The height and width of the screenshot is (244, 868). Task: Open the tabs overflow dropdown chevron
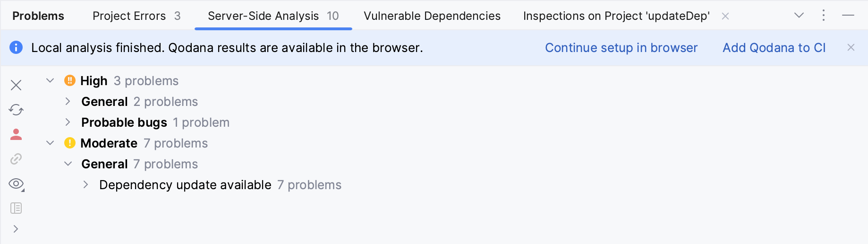click(x=799, y=16)
